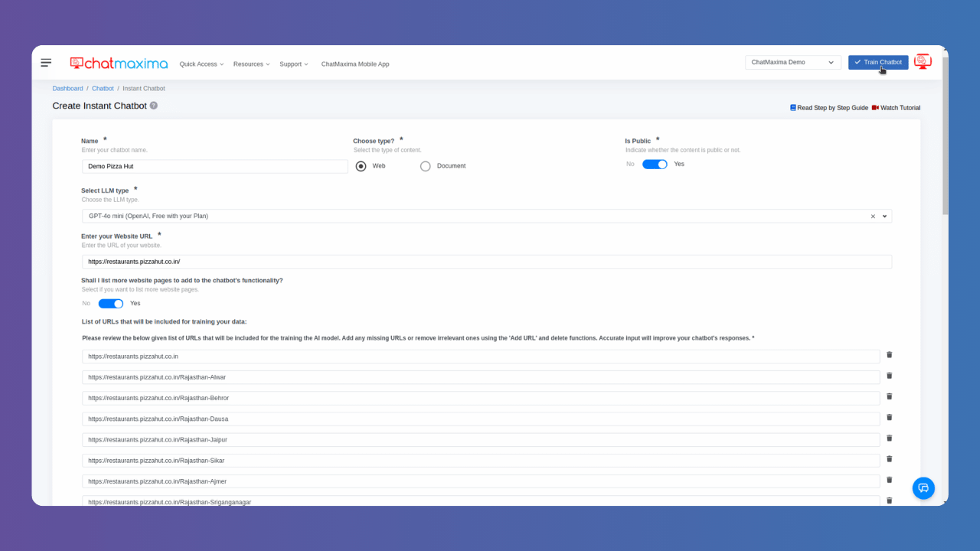
Task: Delete the restaurants.pizzahut.co.in URL row
Action: click(890, 355)
